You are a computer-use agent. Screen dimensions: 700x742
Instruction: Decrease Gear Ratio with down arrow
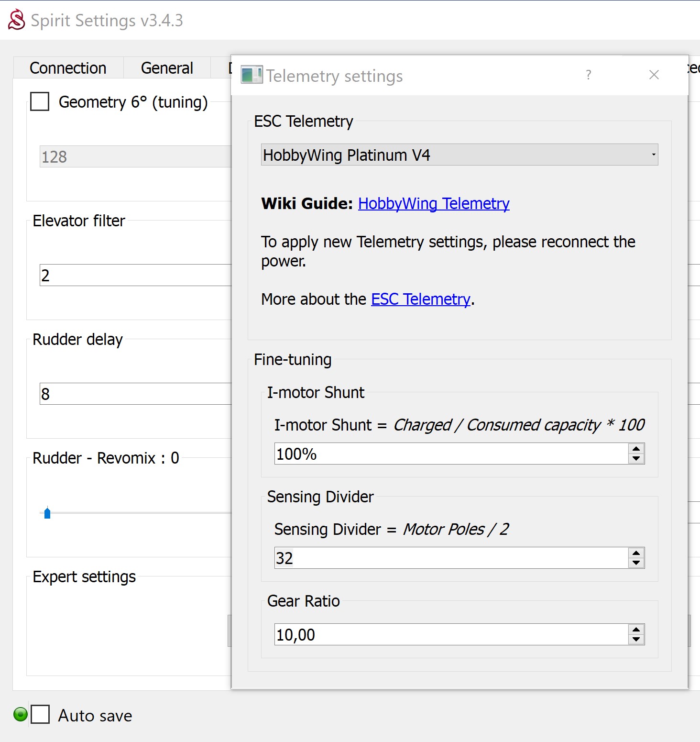click(636, 640)
